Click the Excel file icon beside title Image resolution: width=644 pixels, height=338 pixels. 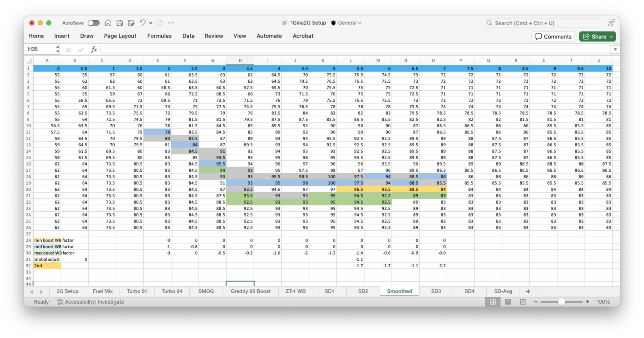[285, 23]
